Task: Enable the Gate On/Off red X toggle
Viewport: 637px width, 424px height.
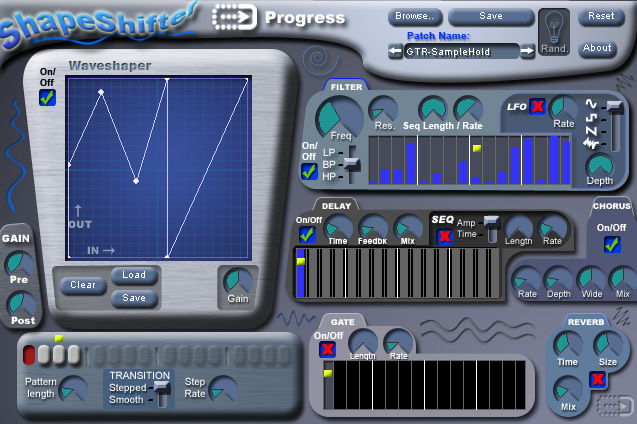Action: (x=327, y=349)
